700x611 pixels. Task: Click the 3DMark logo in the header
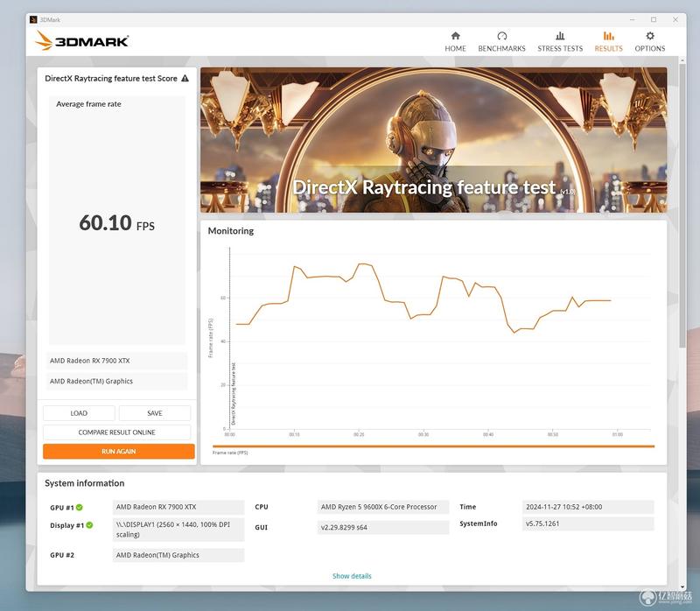(82, 40)
